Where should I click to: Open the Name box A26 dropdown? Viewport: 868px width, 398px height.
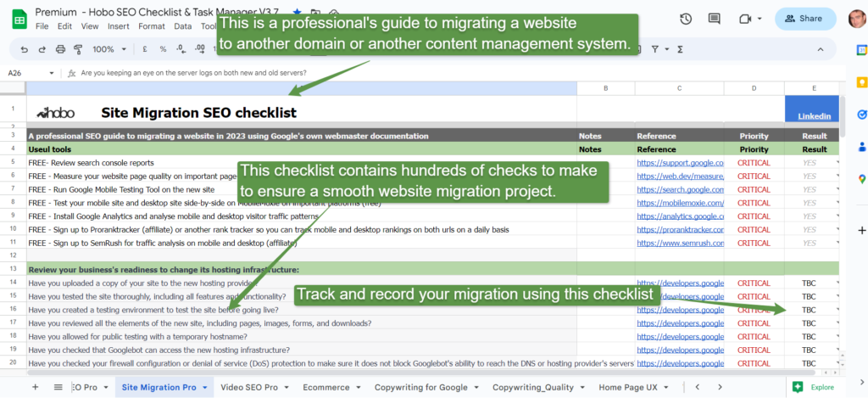52,73
